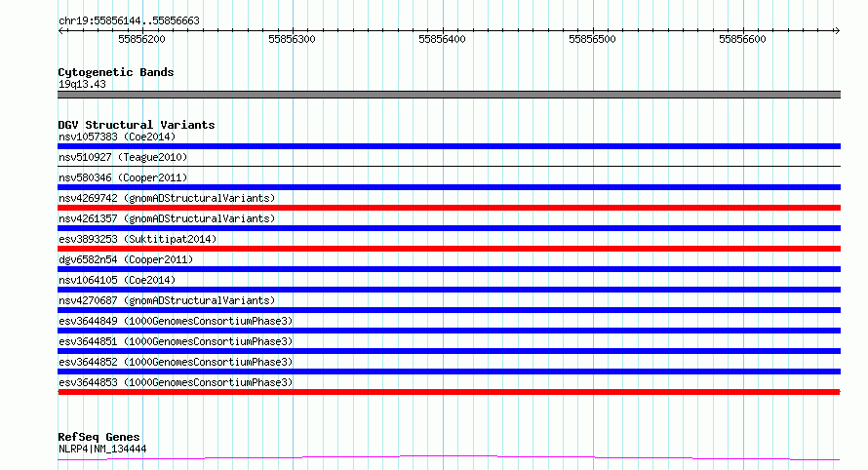Open the DGV Structural Variants track title
Screen dimensions: 868x470
tap(137, 125)
